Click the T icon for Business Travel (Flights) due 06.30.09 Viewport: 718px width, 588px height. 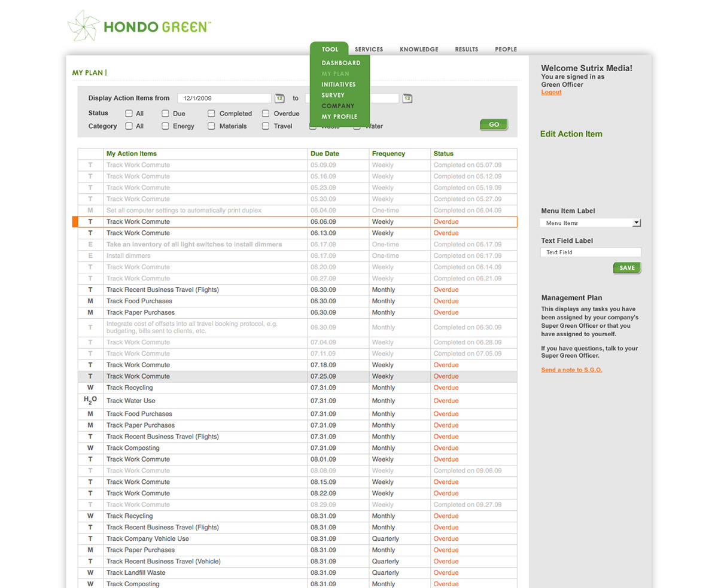click(x=90, y=290)
